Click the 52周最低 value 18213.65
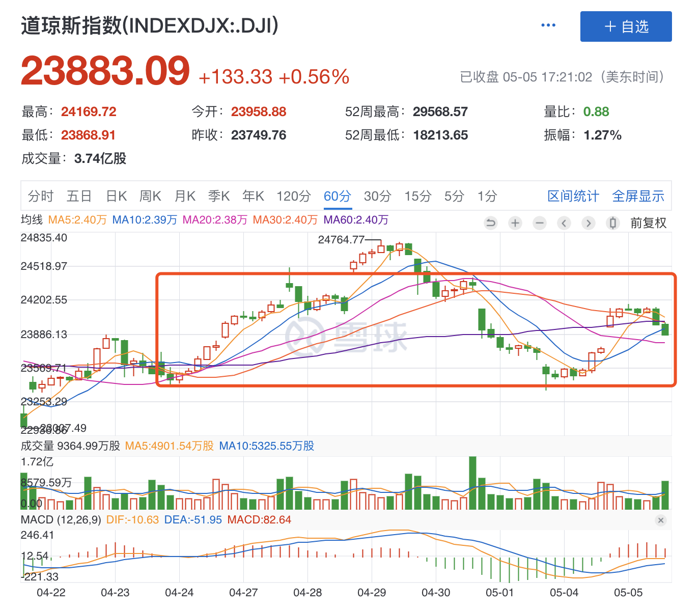 coord(440,135)
